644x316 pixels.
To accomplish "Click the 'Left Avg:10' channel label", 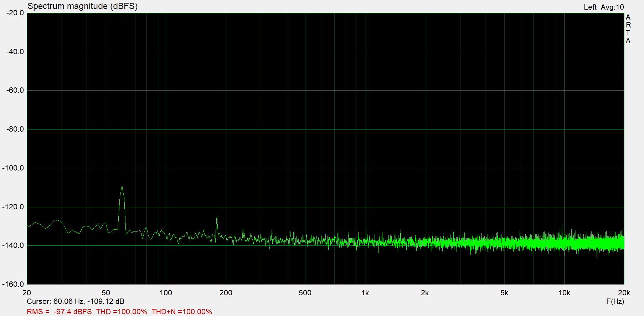I will (604, 7).
